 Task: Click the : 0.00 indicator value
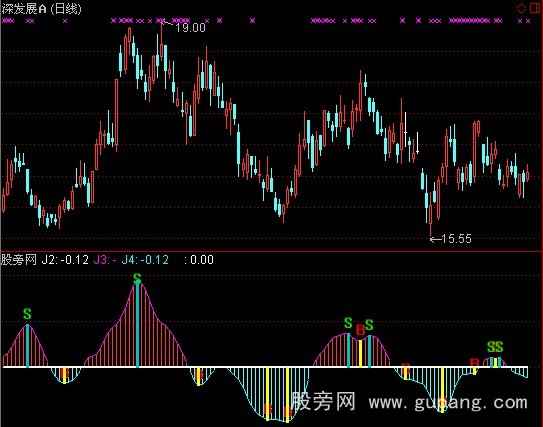coord(199,259)
